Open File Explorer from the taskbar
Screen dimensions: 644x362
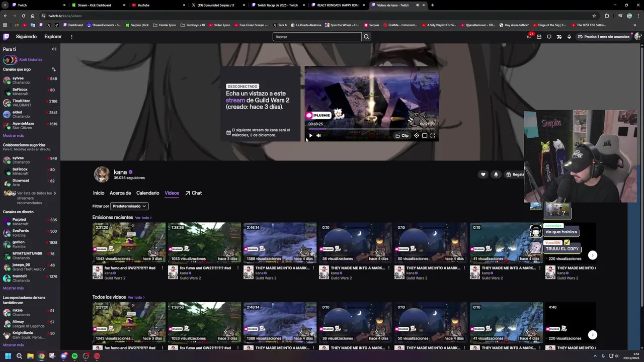point(30,356)
